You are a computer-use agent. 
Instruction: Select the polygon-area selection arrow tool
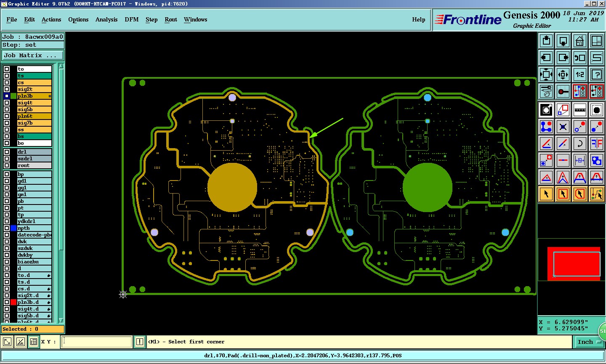click(580, 194)
